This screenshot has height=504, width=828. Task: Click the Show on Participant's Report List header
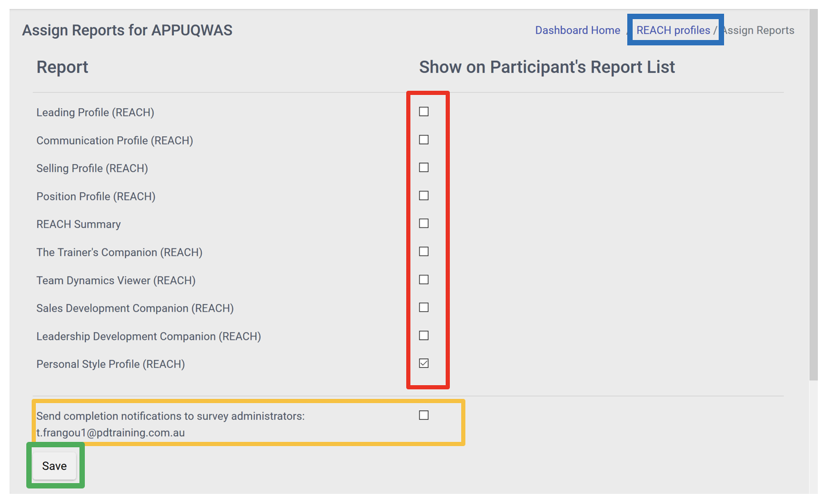pos(547,67)
